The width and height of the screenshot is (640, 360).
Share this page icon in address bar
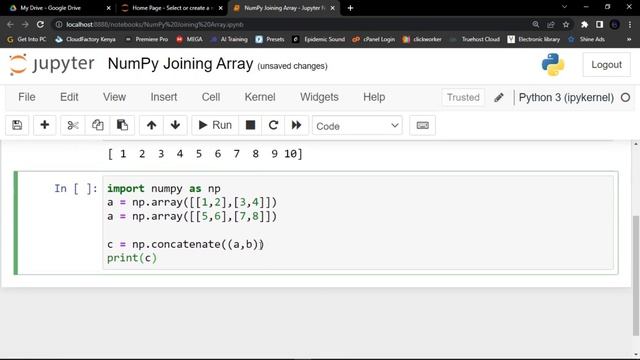tap(551, 24)
